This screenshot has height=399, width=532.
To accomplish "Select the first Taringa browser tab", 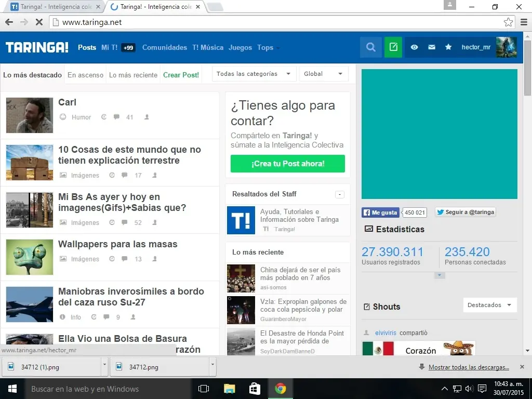I will pyautogui.click(x=54, y=7).
